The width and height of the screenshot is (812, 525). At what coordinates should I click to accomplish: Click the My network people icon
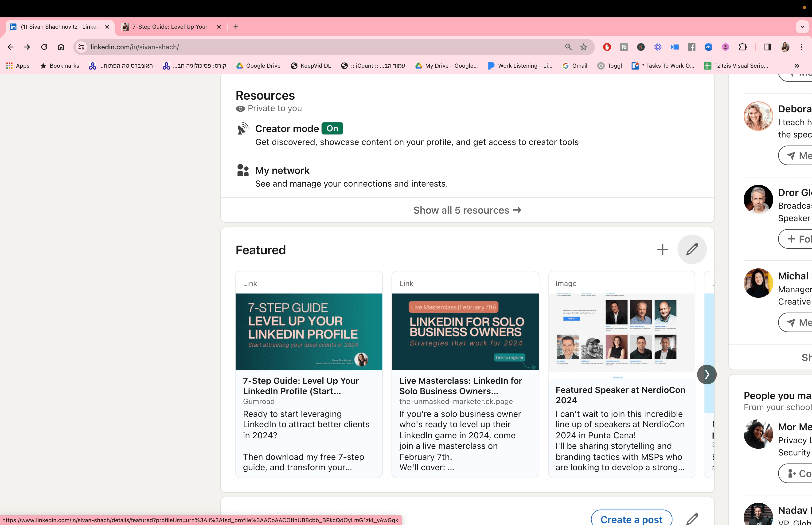pos(243,170)
